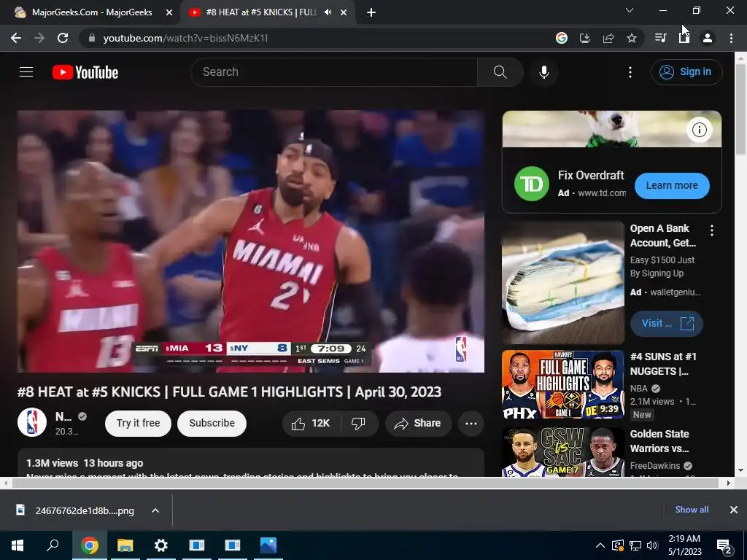The height and width of the screenshot is (560, 747).
Task: Show hidden system tray icons
Action: pos(600,545)
